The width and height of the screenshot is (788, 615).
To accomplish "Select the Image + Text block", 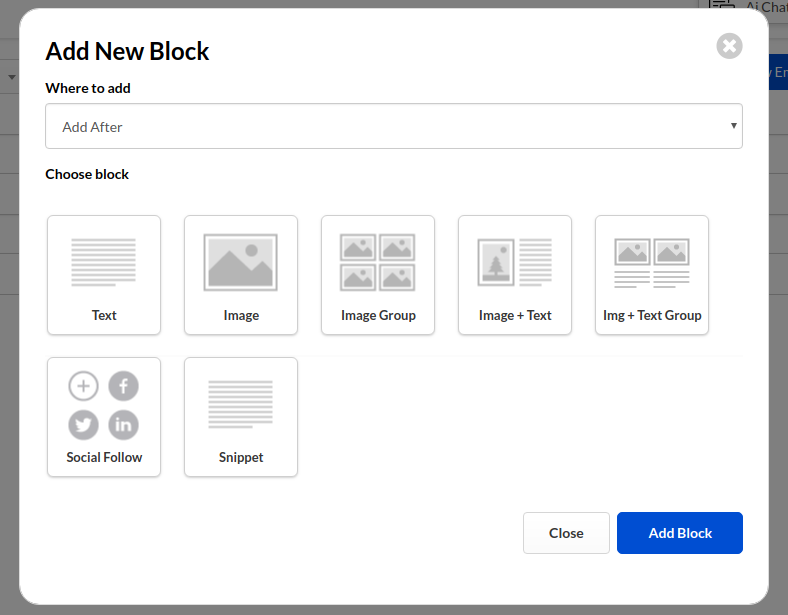I will [x=515, y=275].
